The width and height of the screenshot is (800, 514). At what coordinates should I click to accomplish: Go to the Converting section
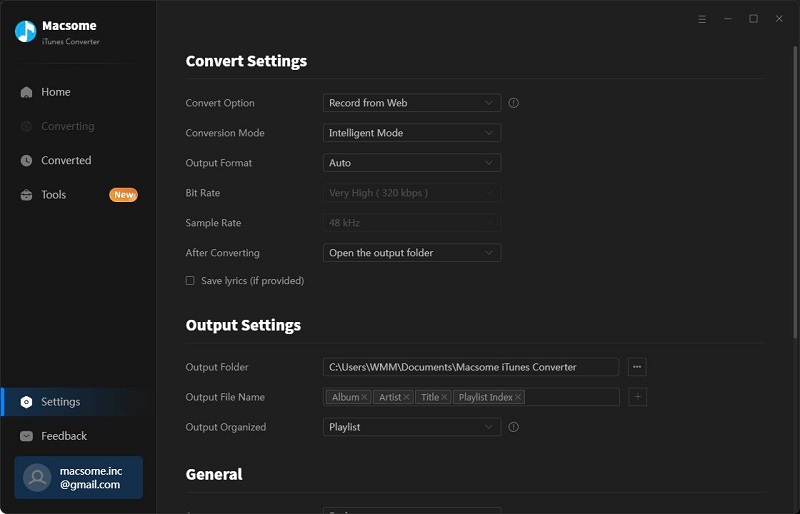click(78, 126)
